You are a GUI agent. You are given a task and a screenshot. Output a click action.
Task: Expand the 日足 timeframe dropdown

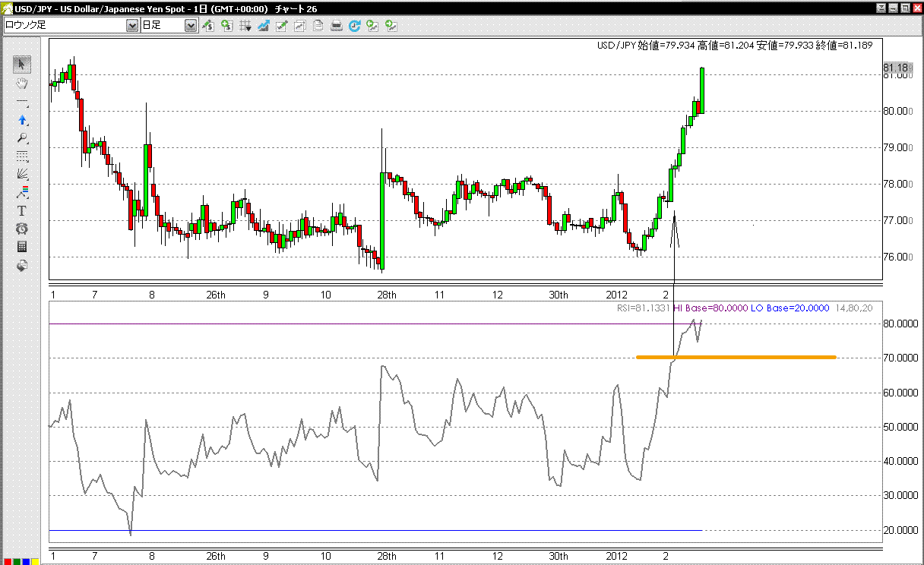tap(190, 26)
